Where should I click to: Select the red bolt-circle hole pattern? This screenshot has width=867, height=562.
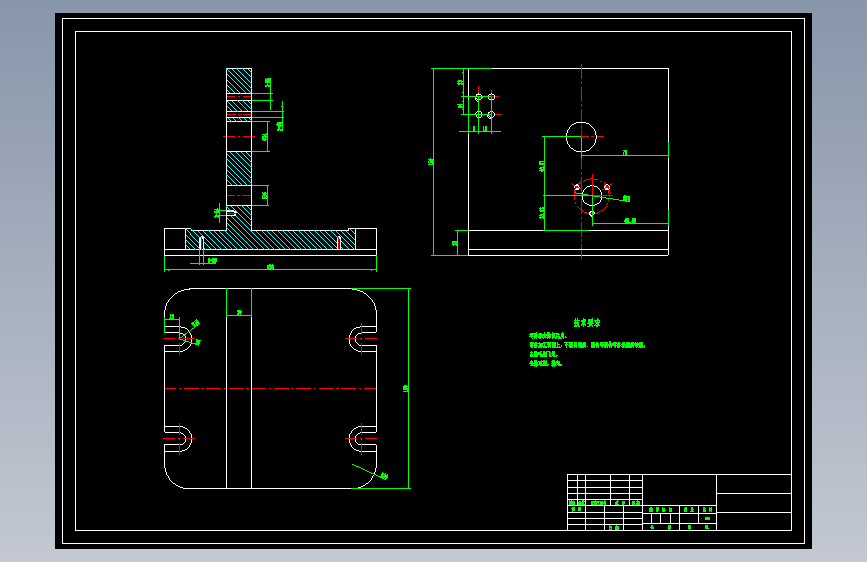click(x=592, y=195)
